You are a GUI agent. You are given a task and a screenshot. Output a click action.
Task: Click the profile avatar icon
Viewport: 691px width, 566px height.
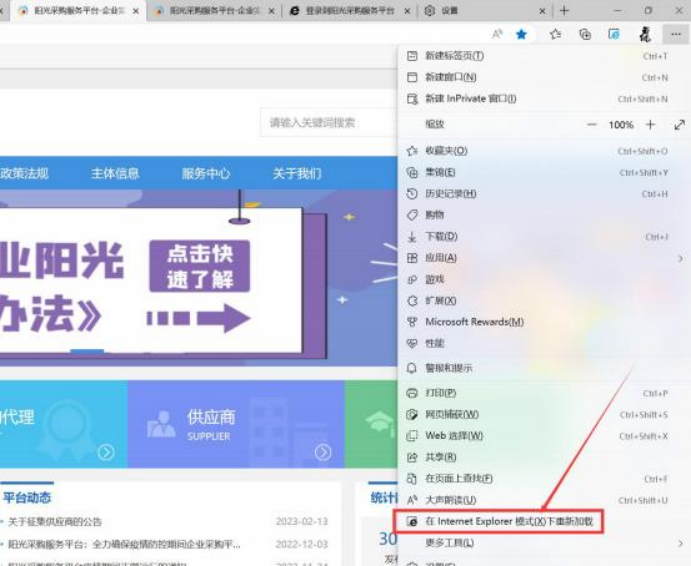645,34
